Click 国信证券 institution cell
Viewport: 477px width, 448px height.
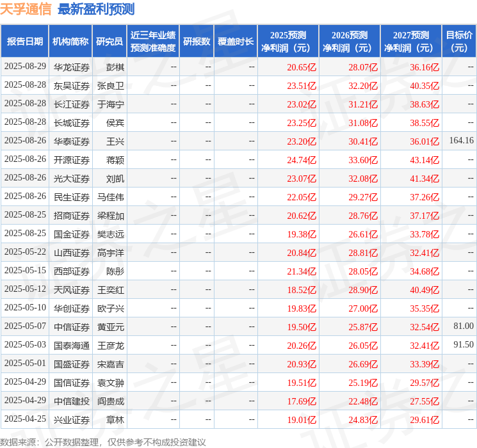pos(72,383)
